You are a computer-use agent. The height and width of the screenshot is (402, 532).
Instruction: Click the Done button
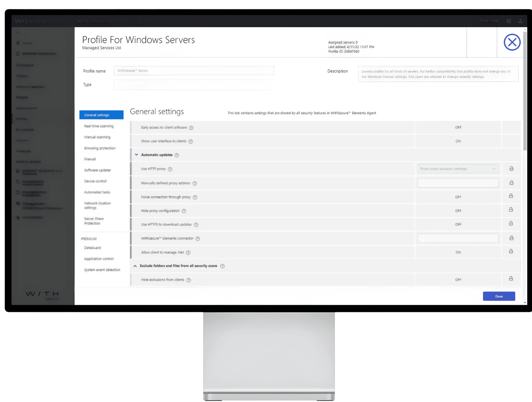pyautogui.click(x=499, y=296)
